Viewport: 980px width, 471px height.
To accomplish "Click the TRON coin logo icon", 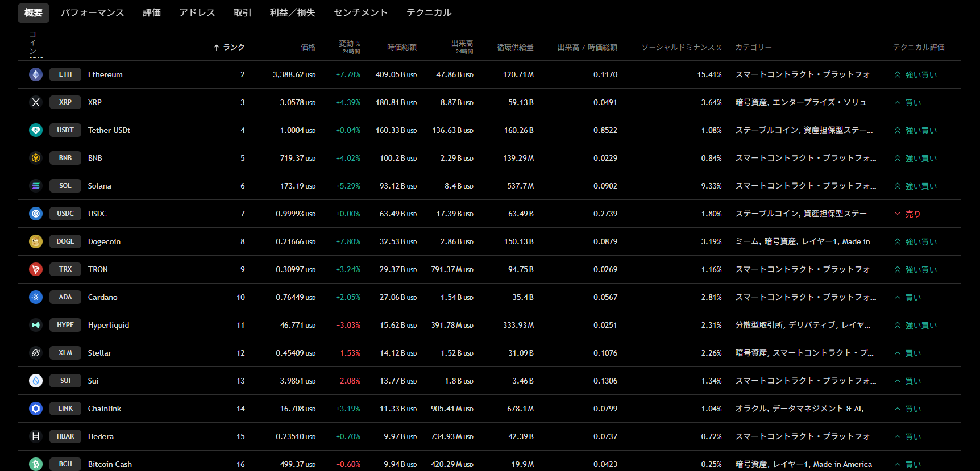I will (x=36, y=269).
